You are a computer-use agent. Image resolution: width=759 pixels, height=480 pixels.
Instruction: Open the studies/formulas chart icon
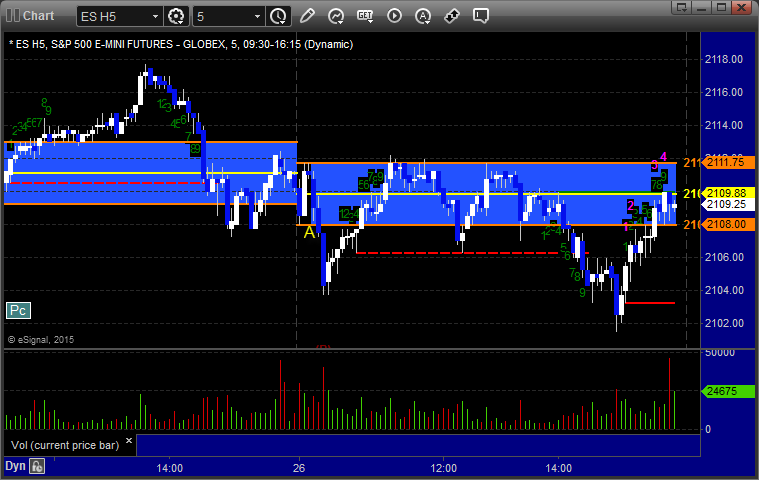point(336,16)
